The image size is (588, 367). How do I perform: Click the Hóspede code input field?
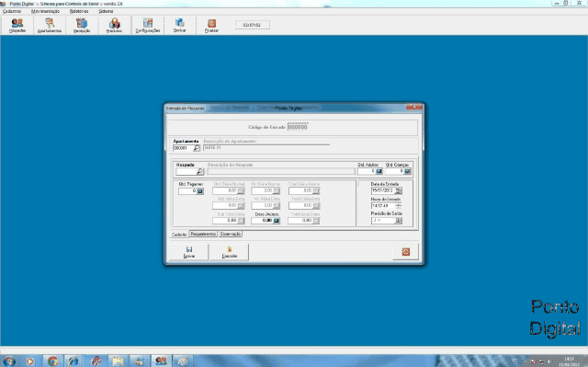pyautogui.click(x=187, y=171)
